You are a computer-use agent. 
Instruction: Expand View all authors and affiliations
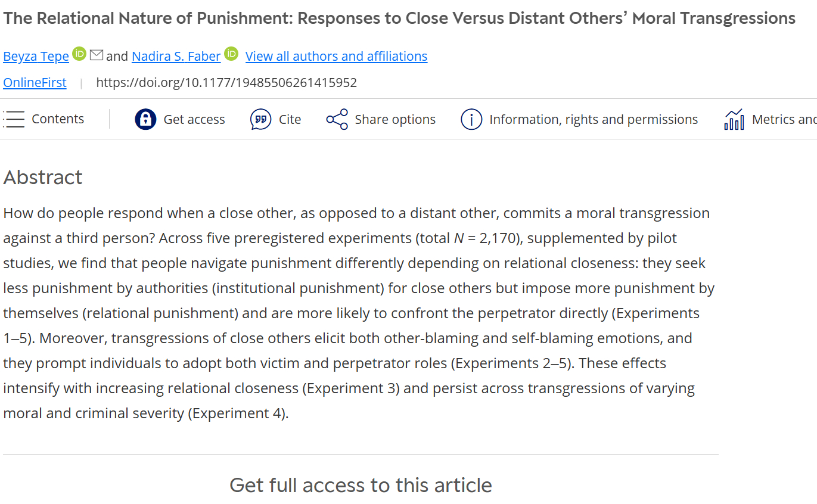(x=336, y=57)
